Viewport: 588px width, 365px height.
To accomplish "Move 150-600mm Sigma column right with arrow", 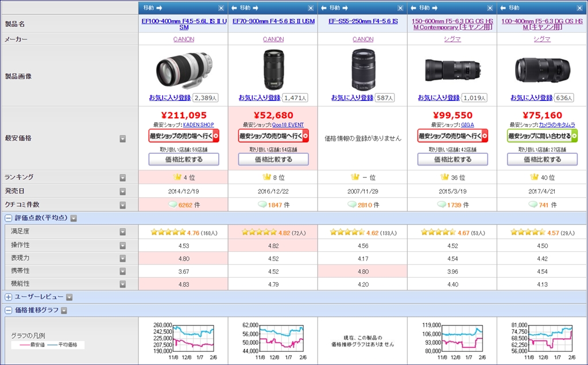I will pyautogui.click(x=436, y=8).
